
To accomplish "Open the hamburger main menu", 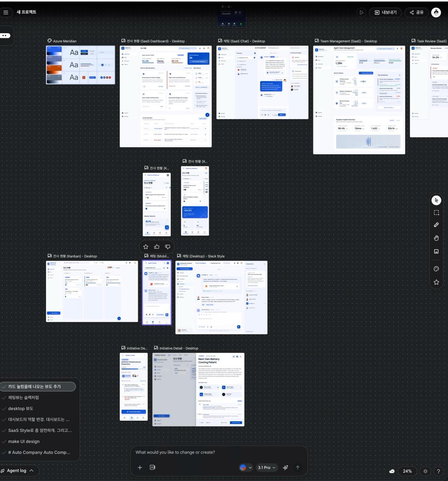I will pyautogui.click(x=6, y=12).
